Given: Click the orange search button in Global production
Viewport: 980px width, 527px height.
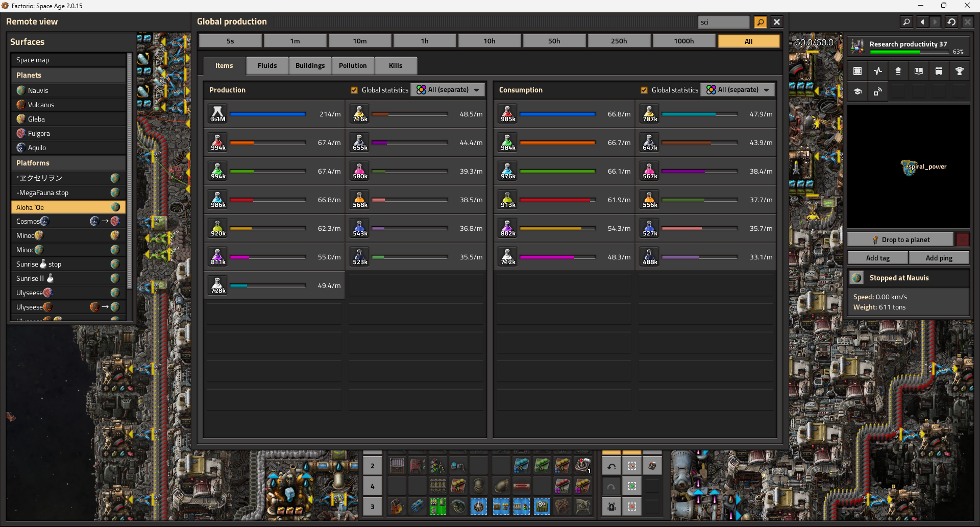Looking at the screenshot, I should [x=761, y=22].
